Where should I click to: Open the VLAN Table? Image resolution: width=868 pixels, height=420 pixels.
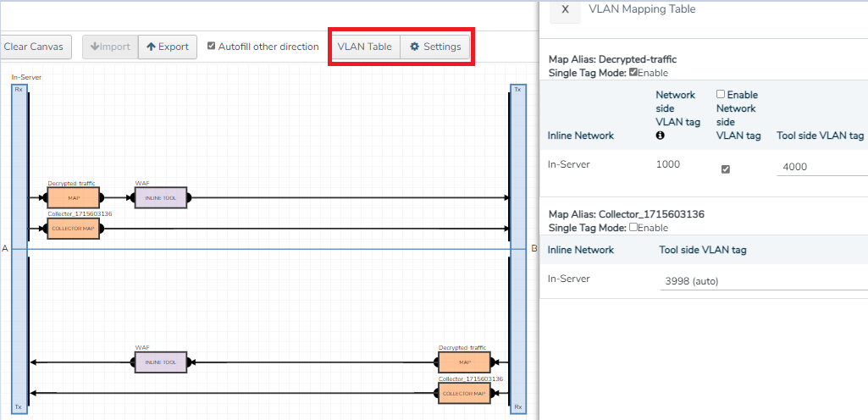pyautogui.click(x=365, y=47)
